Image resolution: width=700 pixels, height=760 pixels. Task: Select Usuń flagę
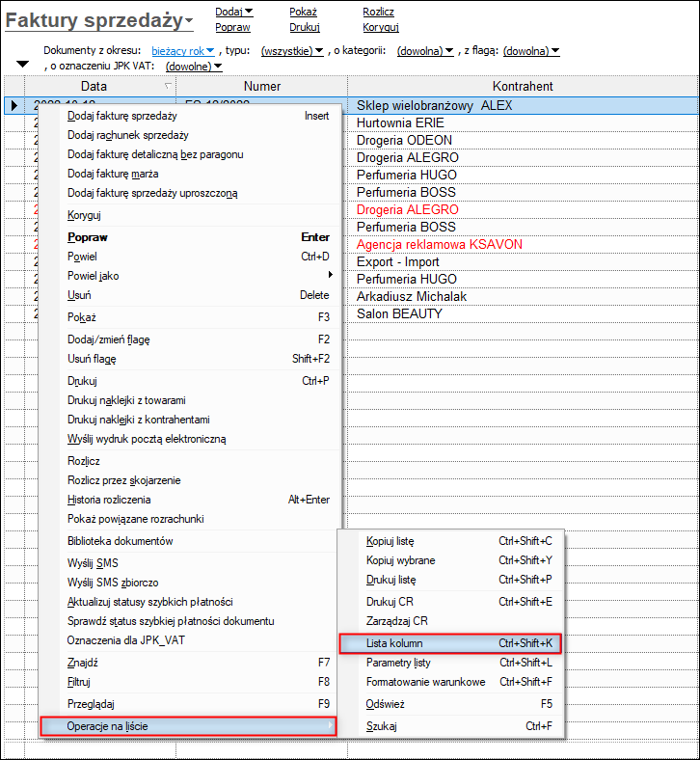pyautogui.click(x=198, y=359)
